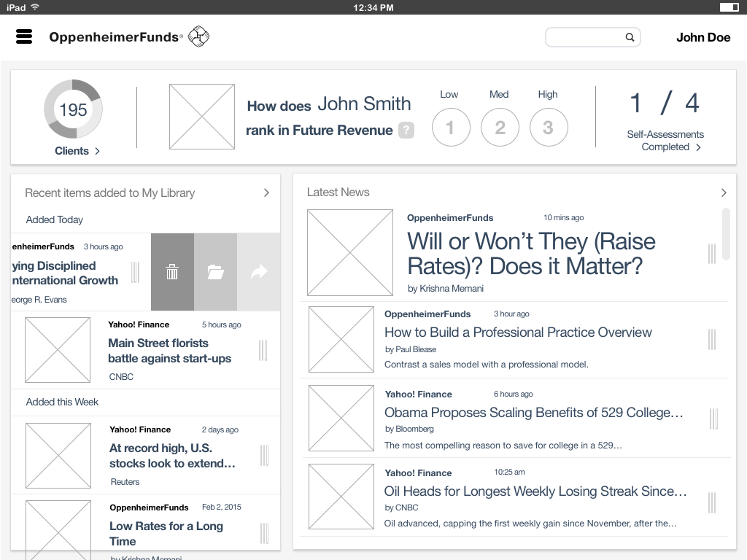The width and height of the screenshot is (747, 560).
Task: Tap the 'Added this Week' section label
Action: pos(62,402)
